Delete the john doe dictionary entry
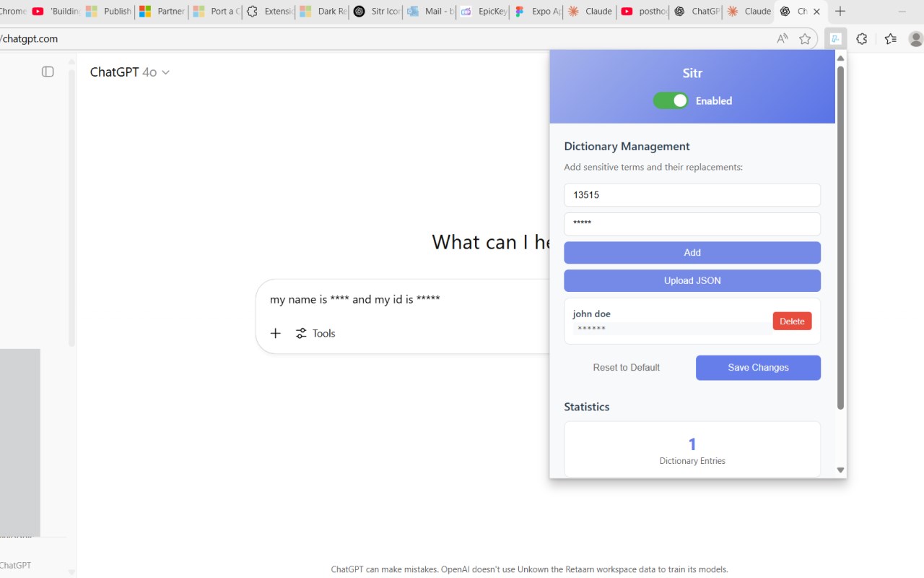Viewport: 924px width, 578px height. [x=792, y=322]
